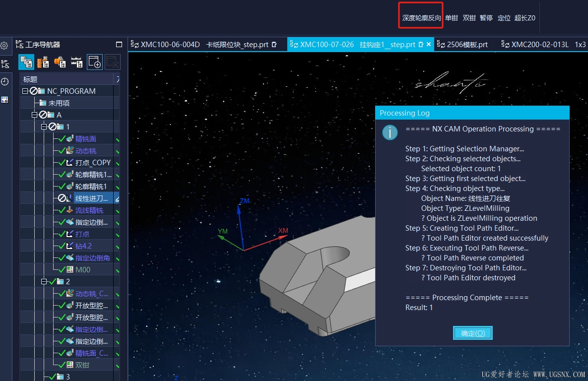Click the info icon in Processing Log
588x381 pixels.
coord(390,132)
